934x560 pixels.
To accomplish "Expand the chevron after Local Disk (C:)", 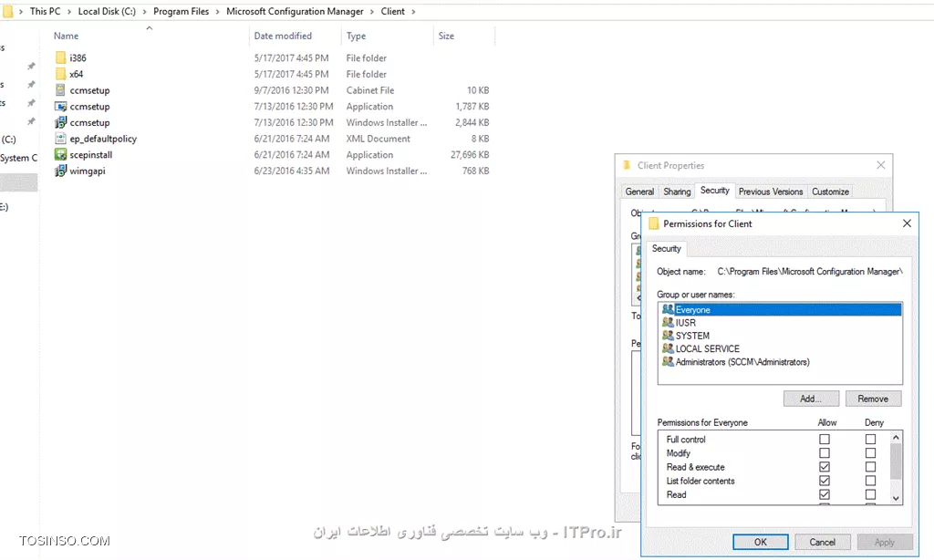I will click(144, 11).
